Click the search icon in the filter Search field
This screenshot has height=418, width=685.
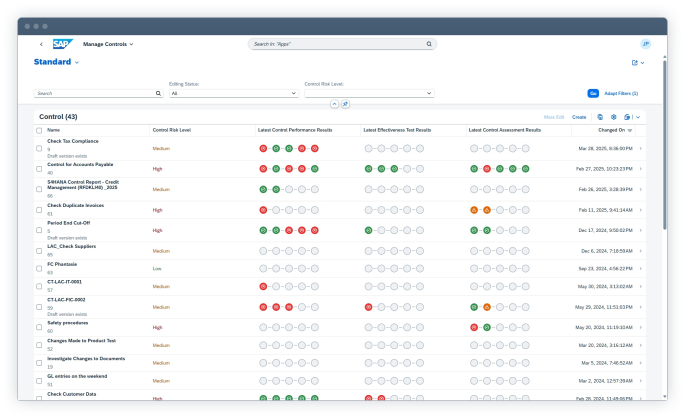[158, 93]
